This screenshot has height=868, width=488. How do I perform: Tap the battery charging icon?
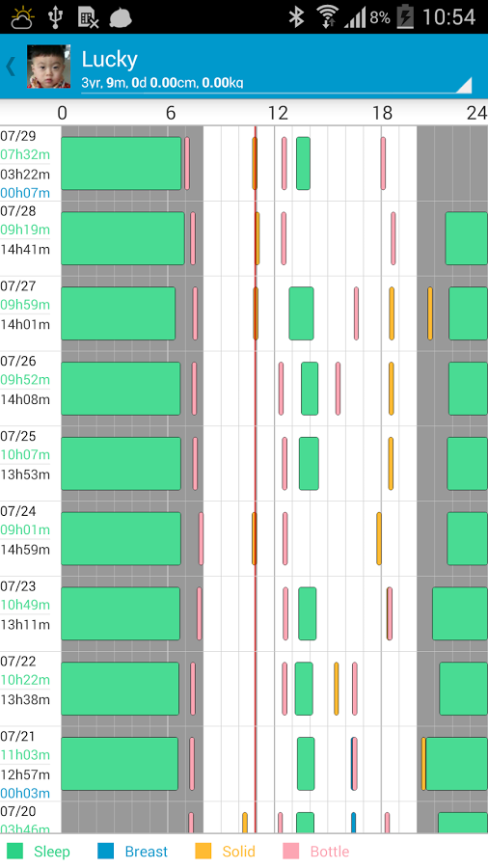[x=405, y=16]
